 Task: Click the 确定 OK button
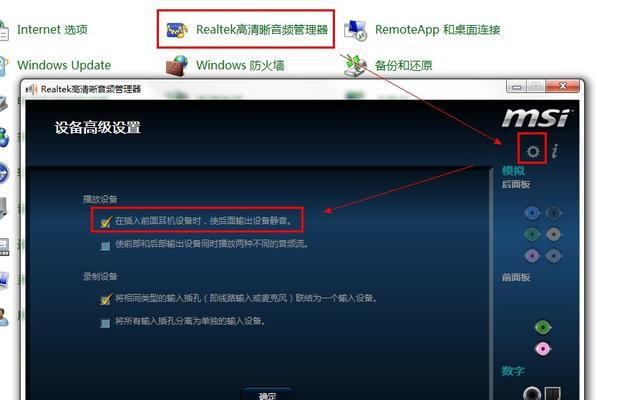[268, 394]
